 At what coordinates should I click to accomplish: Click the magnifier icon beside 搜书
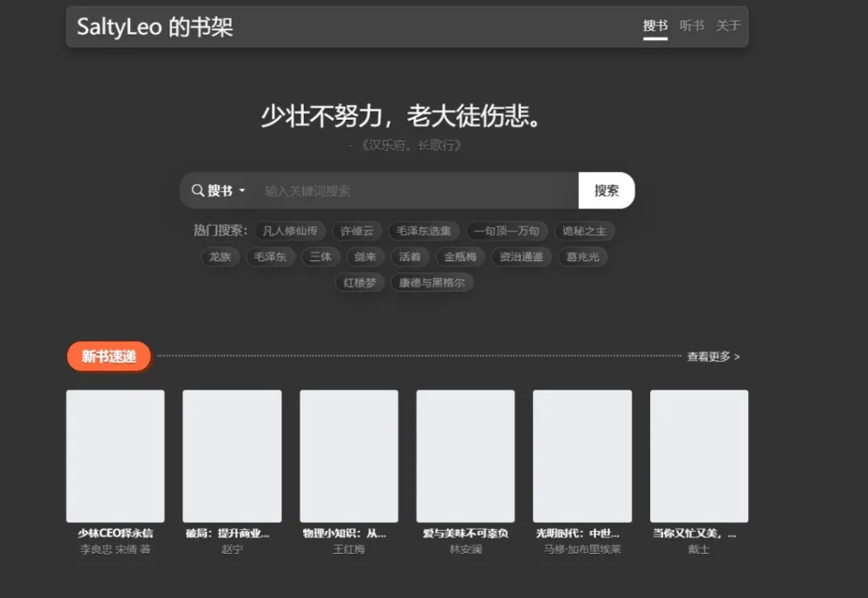point(198,191)
